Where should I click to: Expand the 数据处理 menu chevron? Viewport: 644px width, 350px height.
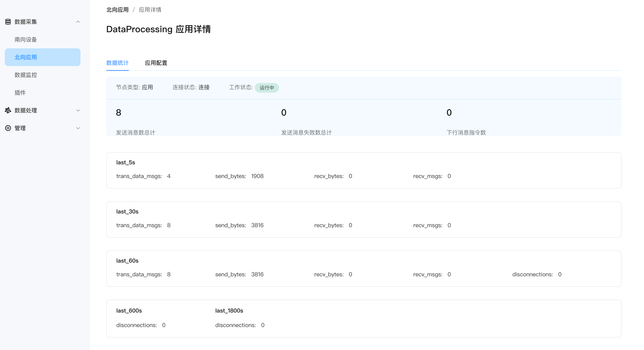[x=78, y=110]
